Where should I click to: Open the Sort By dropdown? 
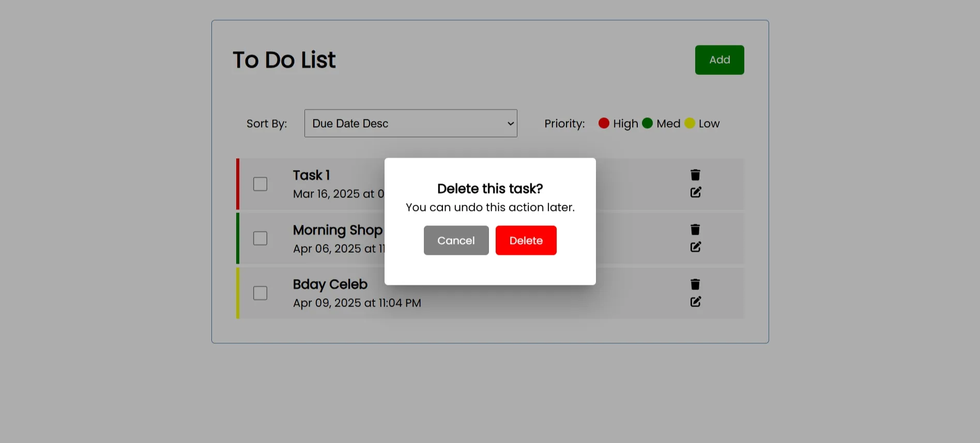410,124
